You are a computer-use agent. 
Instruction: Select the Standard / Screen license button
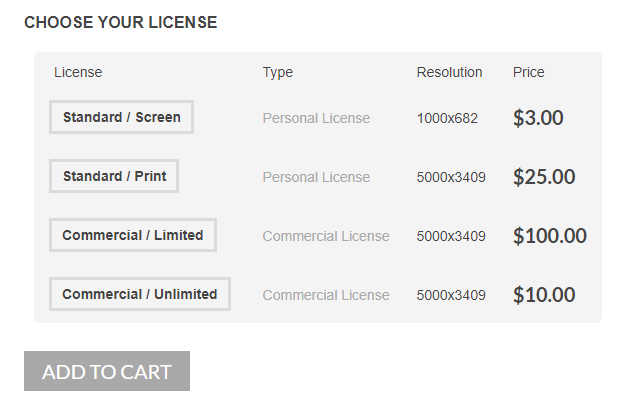121,117
